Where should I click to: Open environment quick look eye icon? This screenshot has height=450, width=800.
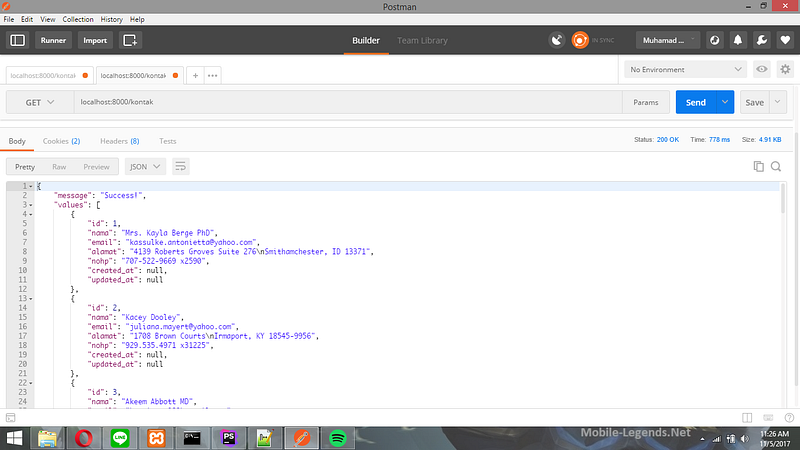click(762, 69)
